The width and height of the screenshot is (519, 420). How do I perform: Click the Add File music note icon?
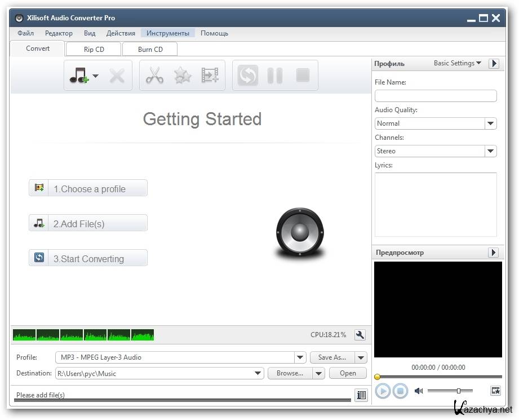(x=78, y=76)
